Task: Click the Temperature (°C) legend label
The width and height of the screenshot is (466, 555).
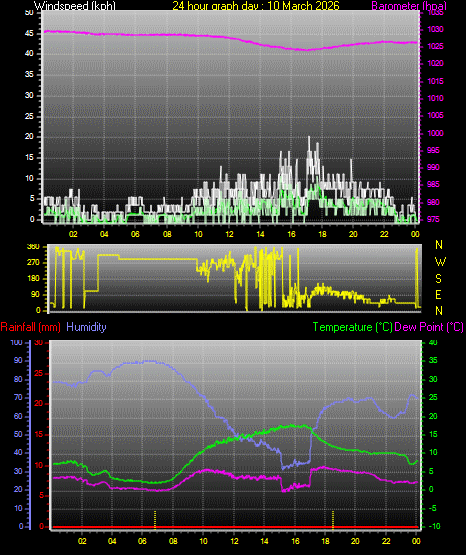Action: point(352,327)
